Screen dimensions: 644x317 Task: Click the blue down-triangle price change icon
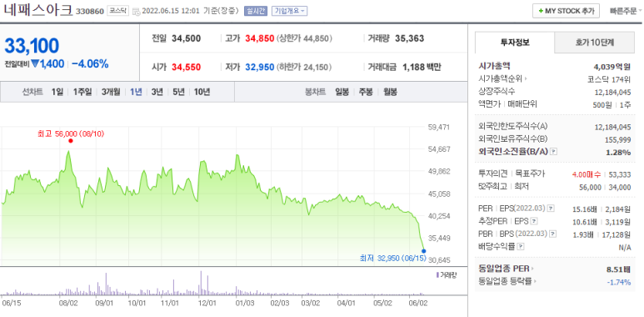tap(35, 63)
